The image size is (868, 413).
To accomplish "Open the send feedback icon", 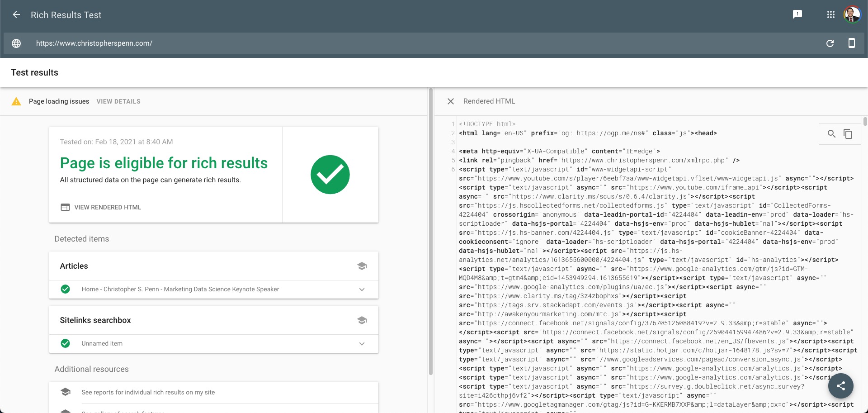I will [797, 14].
